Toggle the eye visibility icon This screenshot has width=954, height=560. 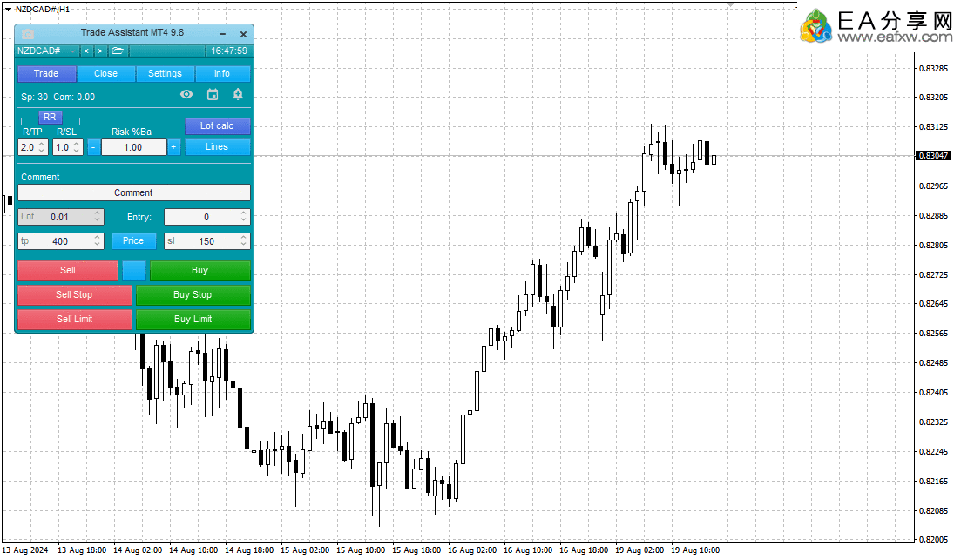click(x=186, y=94)
